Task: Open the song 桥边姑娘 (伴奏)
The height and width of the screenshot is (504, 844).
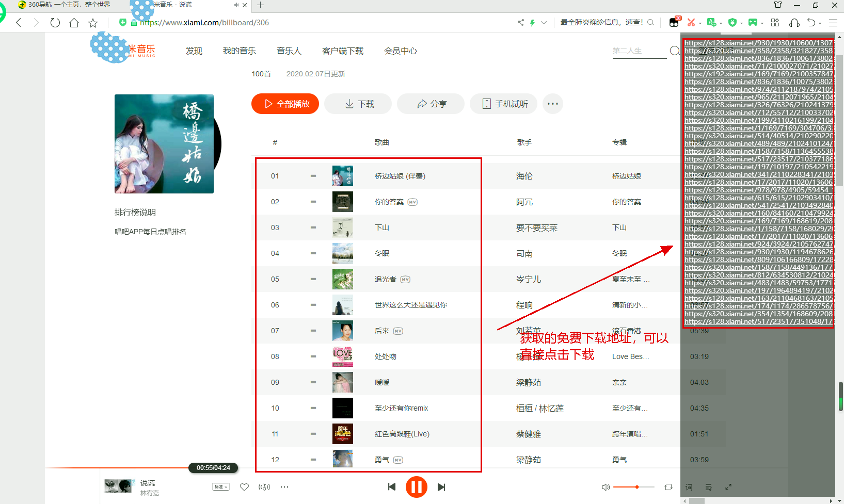Action: [400, 176]
